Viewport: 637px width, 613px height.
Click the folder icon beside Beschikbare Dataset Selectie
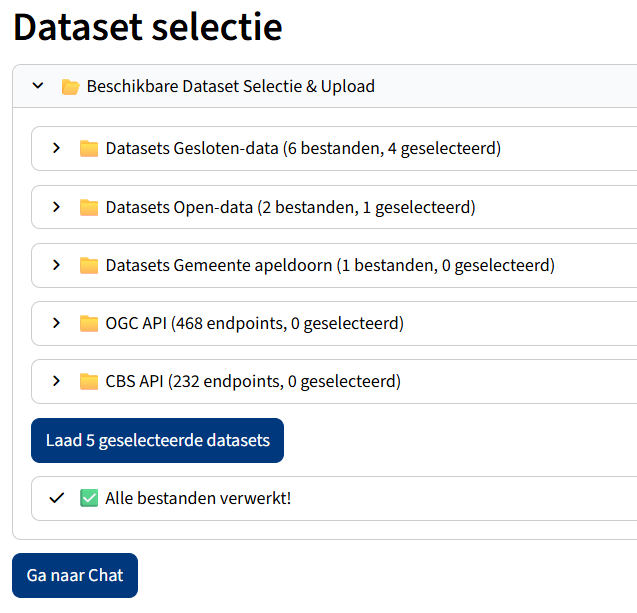click(x=70, y=87)
